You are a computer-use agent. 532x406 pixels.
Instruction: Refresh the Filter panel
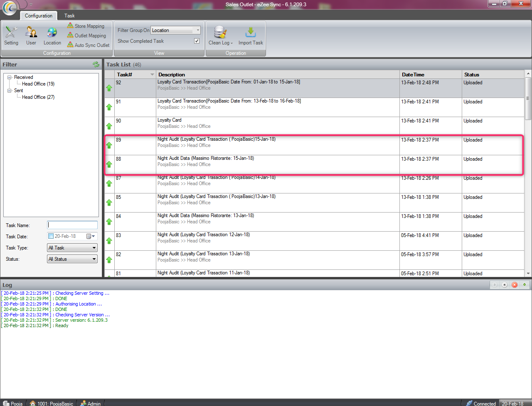pyautogui.click(x=96, y=64)
